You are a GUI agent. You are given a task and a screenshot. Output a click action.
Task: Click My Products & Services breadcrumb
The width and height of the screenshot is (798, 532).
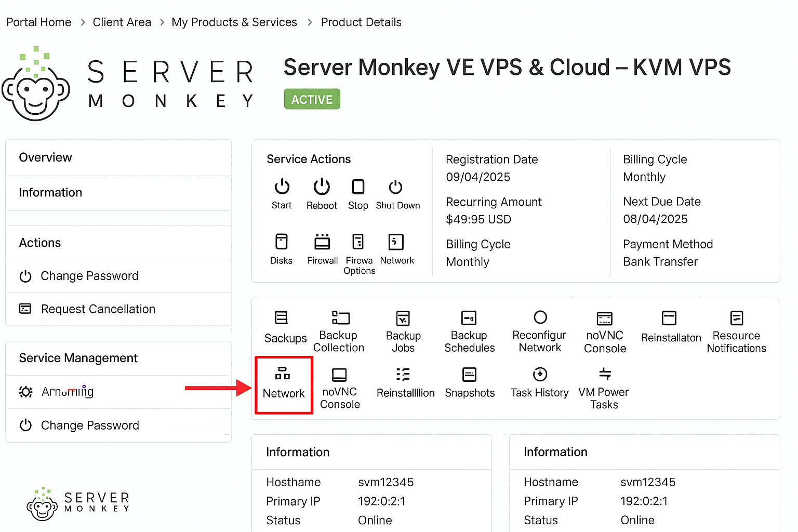click(234, 22)
